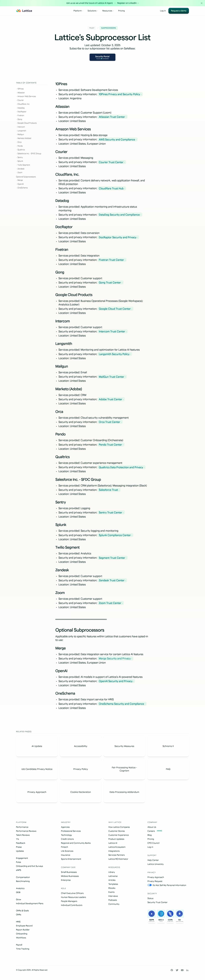The width and height of the screenshot is (205, 980).
Task: Expand the Platform dropdown menu
Action: pyautogui.click(x=78, y=11)
